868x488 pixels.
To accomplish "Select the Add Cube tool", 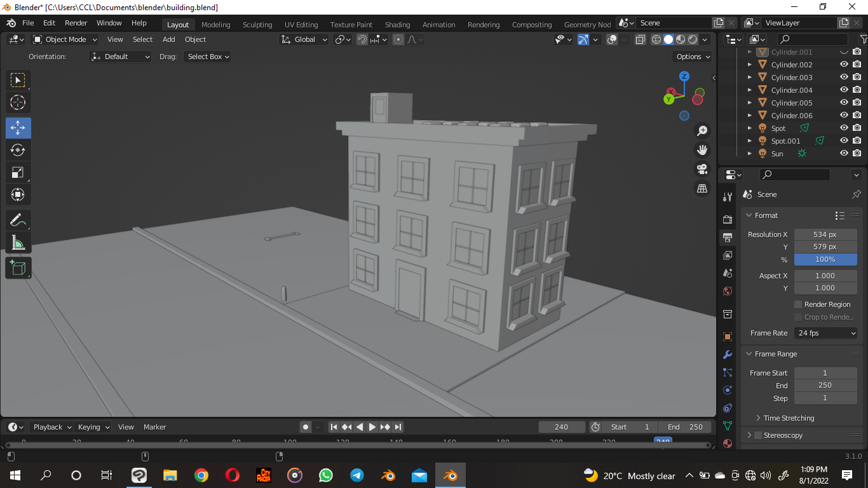I will click(x=18, y=268).
